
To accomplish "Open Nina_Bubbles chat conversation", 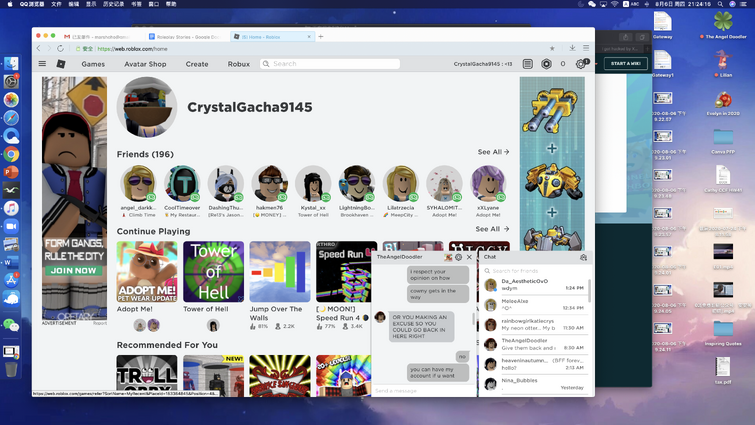I will (x=535, y=384).
